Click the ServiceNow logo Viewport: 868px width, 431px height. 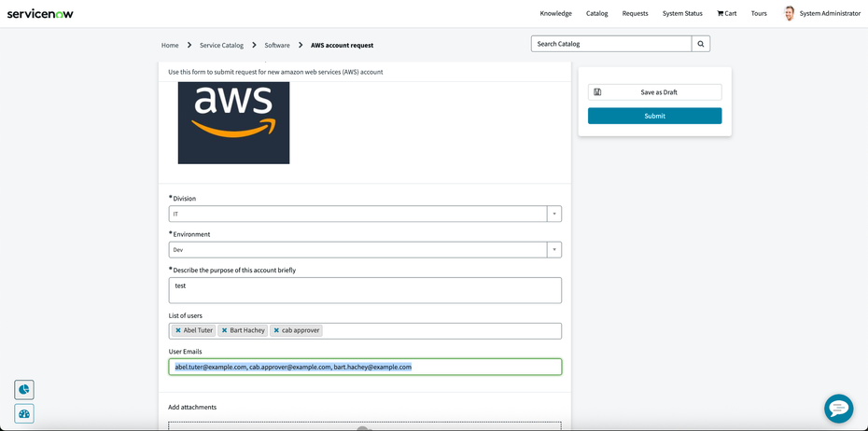point(40,14)
